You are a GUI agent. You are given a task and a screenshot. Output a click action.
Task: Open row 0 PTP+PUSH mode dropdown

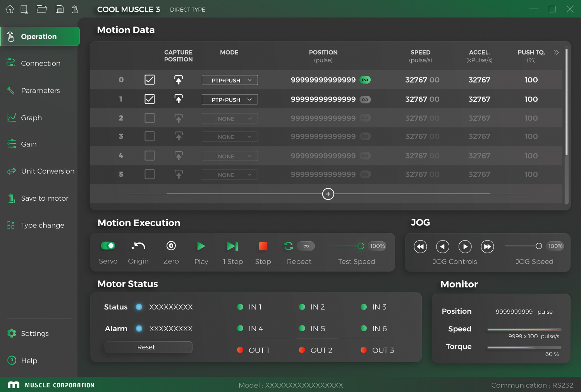230,80
